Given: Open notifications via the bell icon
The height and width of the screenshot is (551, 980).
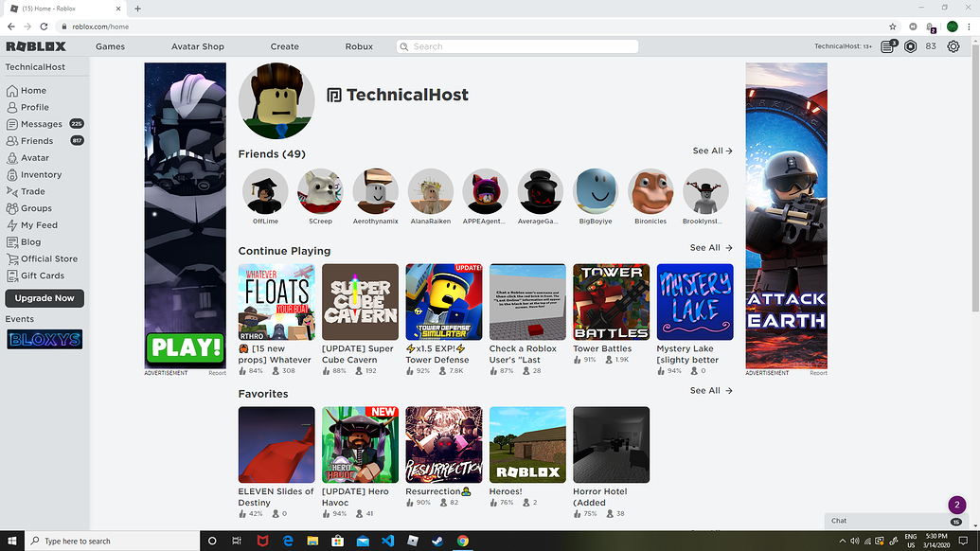Looking at the screenshot, I should pyautogui.click(x=887, y=45).
